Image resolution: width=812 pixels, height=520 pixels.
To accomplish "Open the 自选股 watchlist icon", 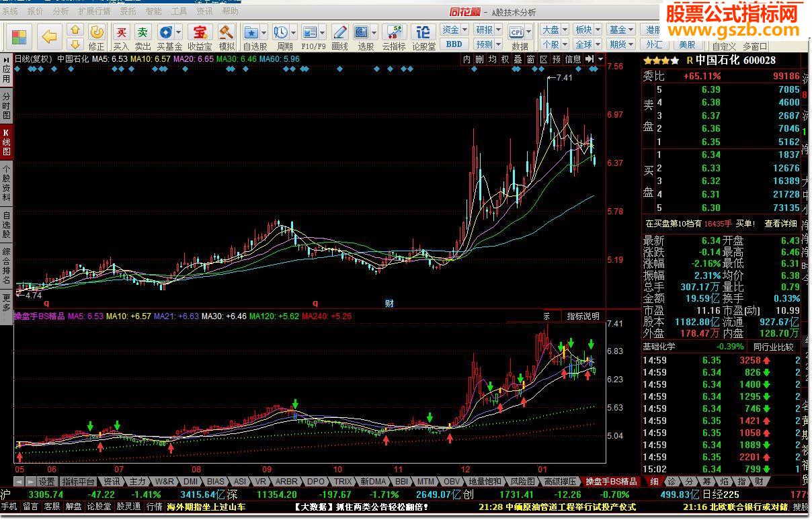I will (x=251, y=38).
